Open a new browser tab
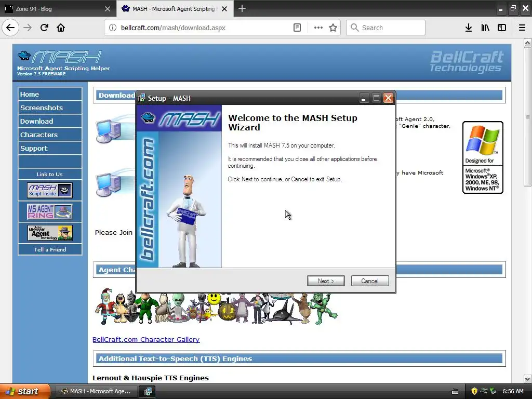 tap(242, 8)
